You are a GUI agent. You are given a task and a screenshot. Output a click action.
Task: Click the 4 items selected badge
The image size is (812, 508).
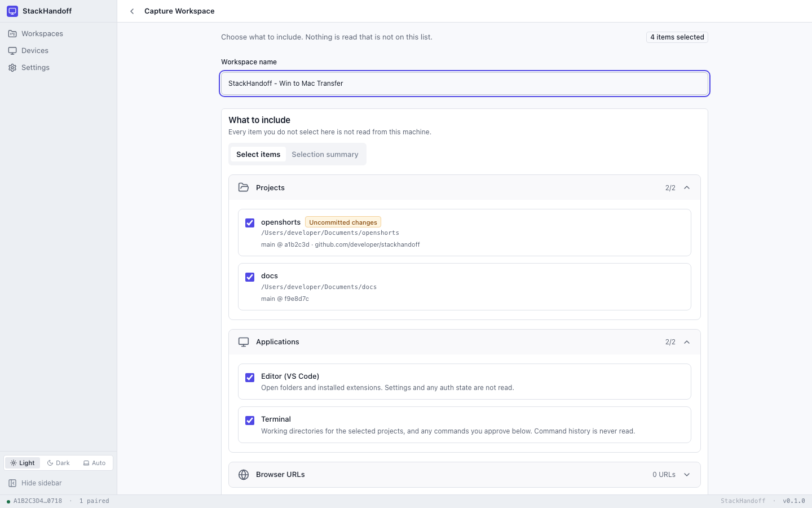click(x=677, y=37)
